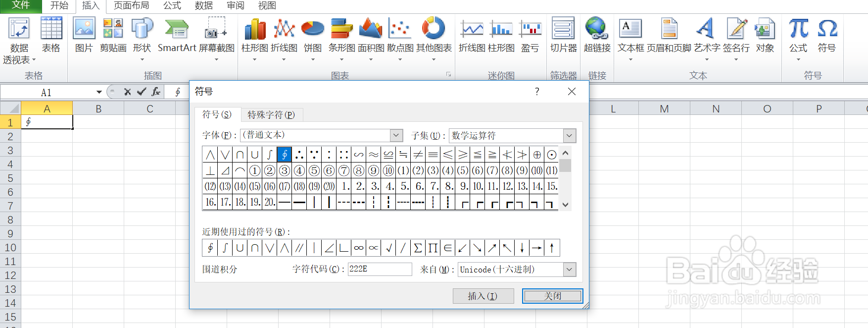Select the 符号(S) tab in dialog
The width and height of the screenshot is (868, 328).
(217, 114)
